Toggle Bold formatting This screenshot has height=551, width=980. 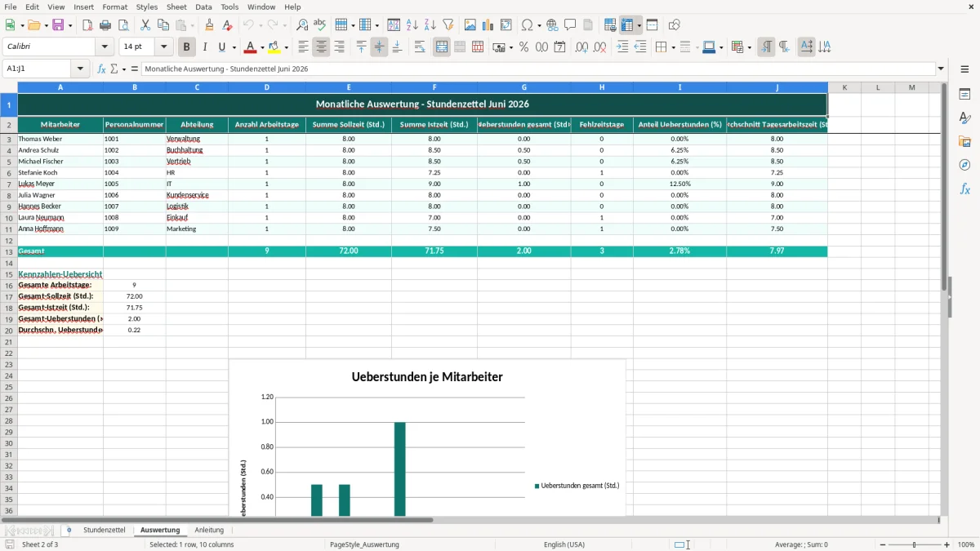point(187,47)
